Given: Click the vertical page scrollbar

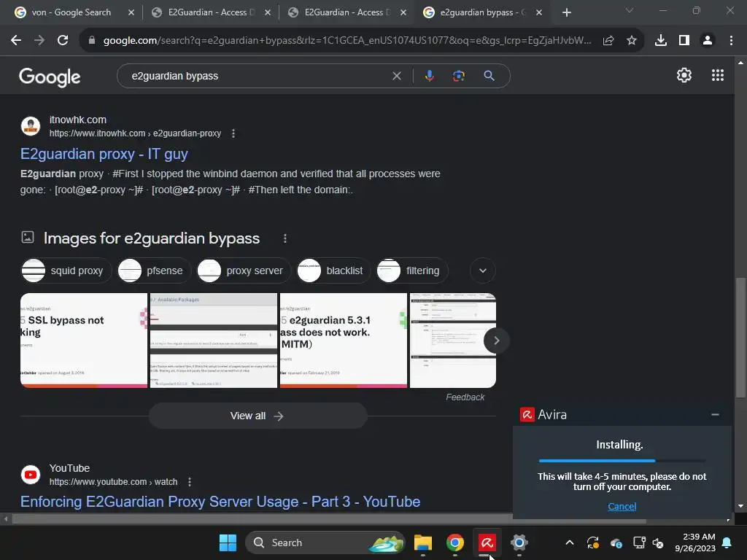Looking at the screenshot, I should tap(740, 338).
